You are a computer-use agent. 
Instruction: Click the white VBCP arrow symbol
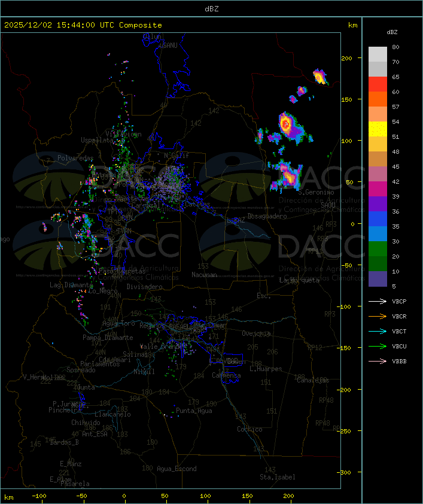pyautogui.click(x=378, y=301)
